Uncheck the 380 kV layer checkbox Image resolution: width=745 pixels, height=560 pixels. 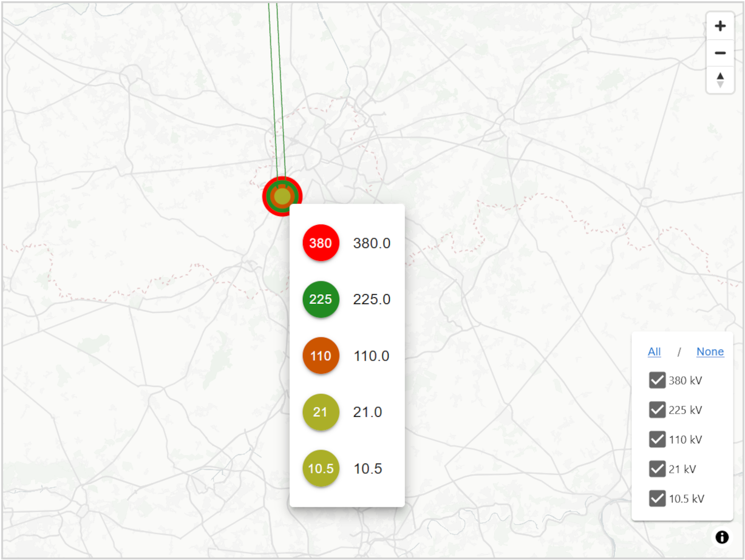click(658, 381)
